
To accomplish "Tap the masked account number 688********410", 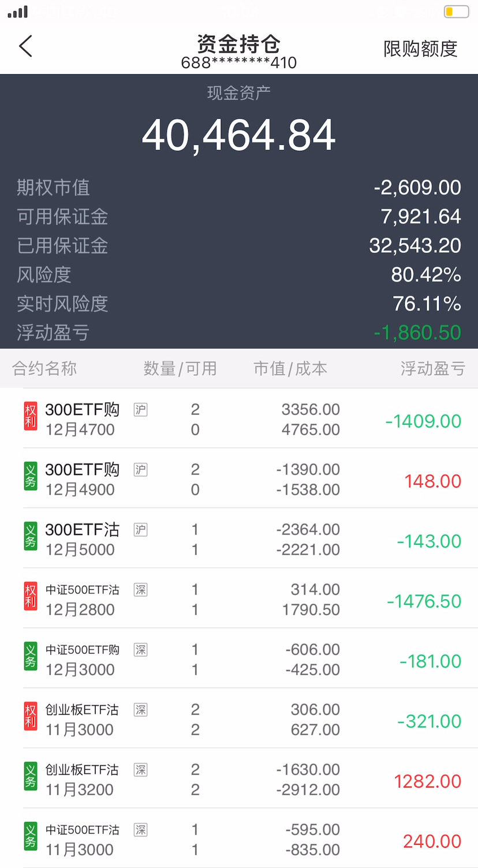I will coord(239,62).
